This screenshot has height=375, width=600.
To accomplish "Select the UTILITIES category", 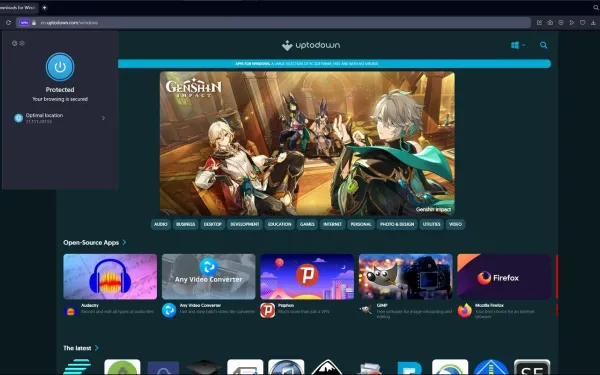I will click(x=432, y=224).
